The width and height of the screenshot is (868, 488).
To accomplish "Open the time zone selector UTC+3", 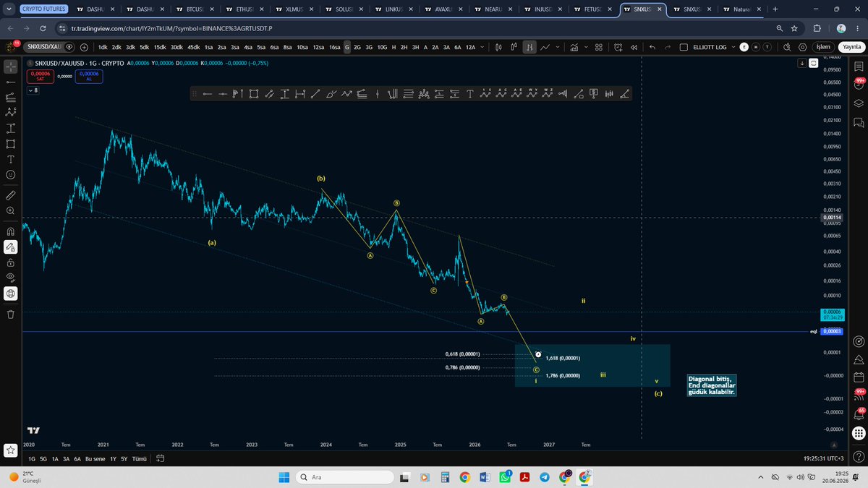I will pos(823,458).
